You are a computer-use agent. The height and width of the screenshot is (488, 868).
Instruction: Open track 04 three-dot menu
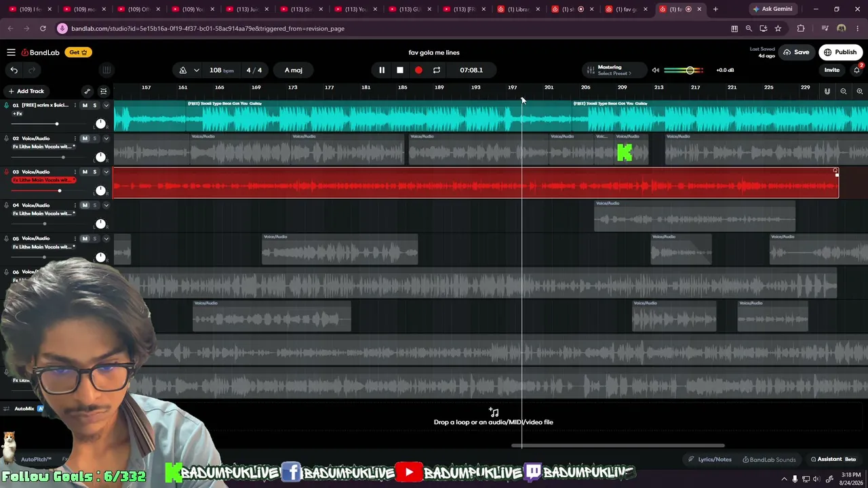click(75, 205)
